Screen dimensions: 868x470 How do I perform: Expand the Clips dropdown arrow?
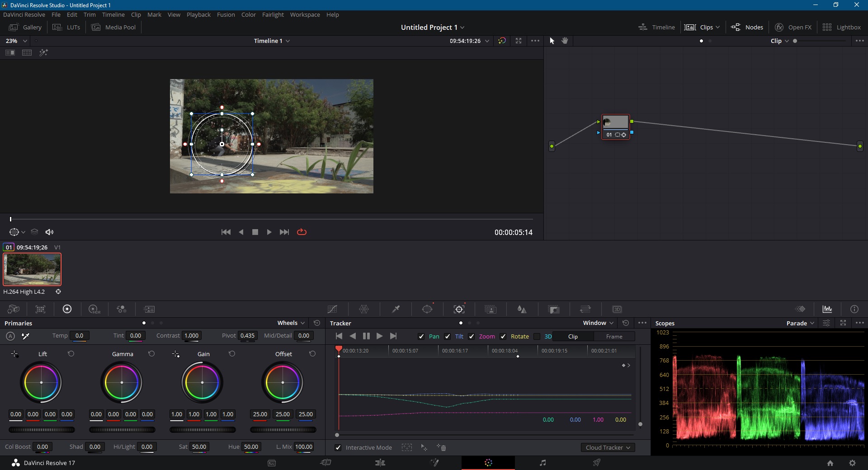click(718, 27)
